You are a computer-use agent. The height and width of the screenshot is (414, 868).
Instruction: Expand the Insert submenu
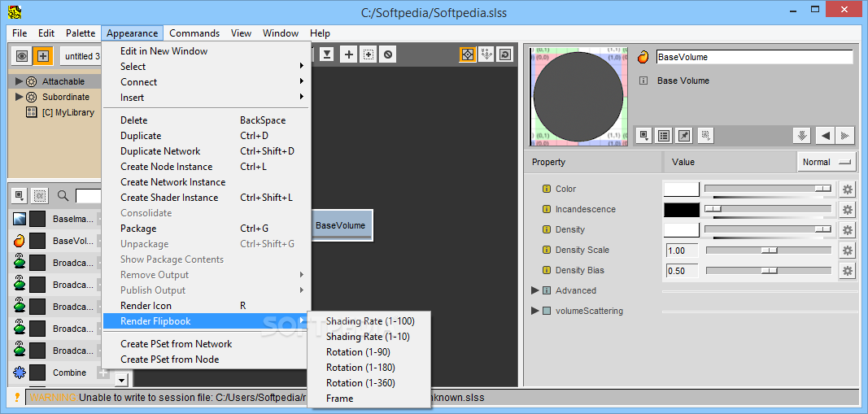pyautogui.click(x=207, y=98)
